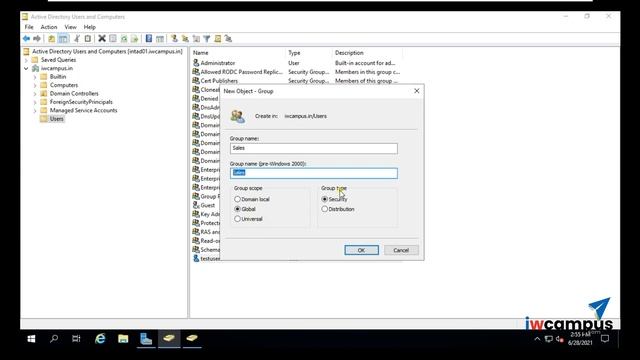Viewport: 640px width, 360px height.
Task: Click the Create new user icon
Action: (174, 38)
